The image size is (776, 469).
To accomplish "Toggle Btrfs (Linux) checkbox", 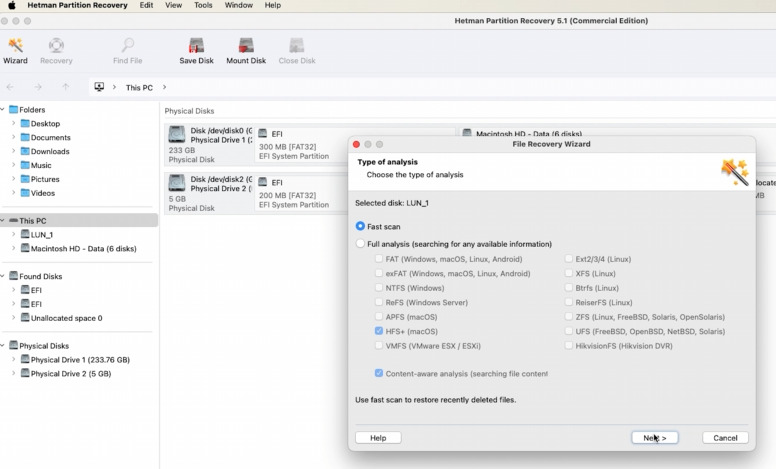I will 569,287.
